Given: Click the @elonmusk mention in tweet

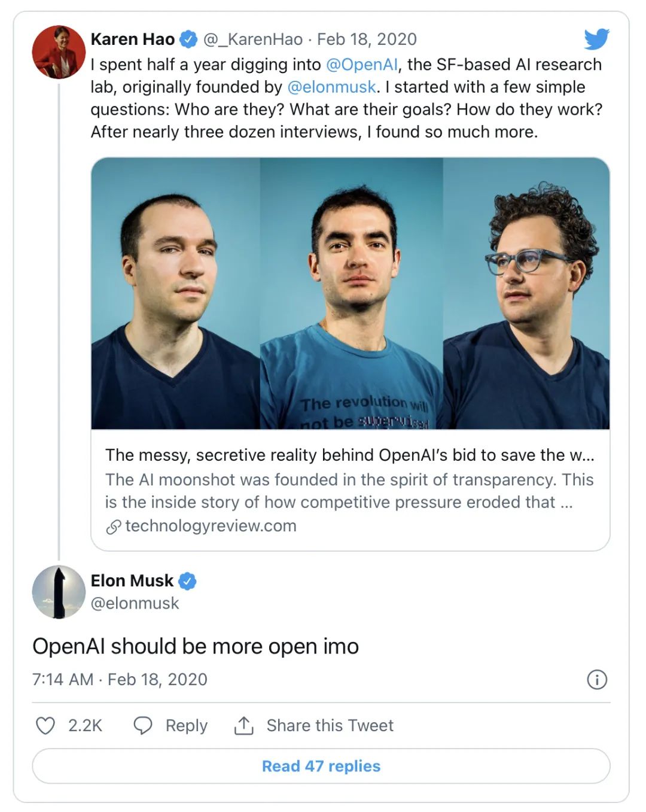Looking at the screenshot, I should (332, 87).
